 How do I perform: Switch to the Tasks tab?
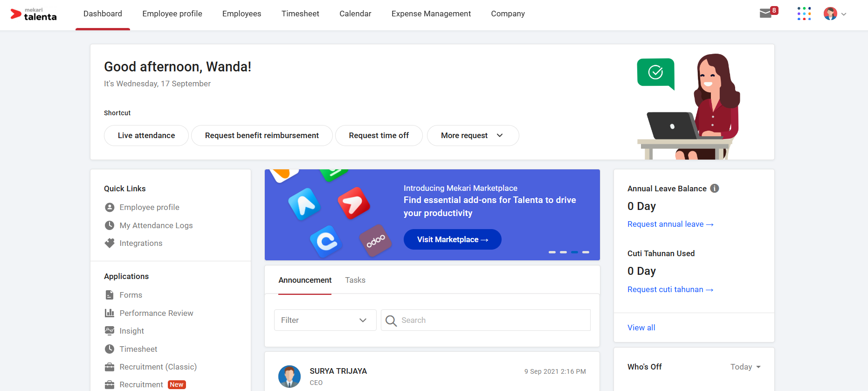[x=355, y=280]
